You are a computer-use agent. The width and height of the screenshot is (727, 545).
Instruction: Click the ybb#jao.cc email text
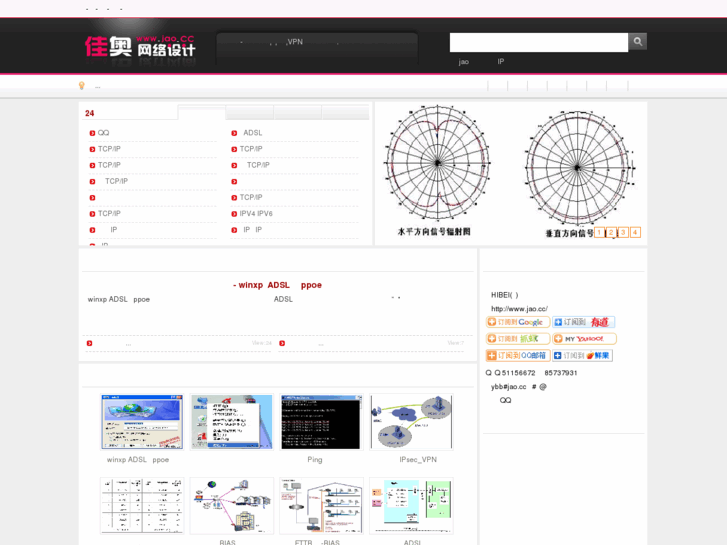click(509, 387)
